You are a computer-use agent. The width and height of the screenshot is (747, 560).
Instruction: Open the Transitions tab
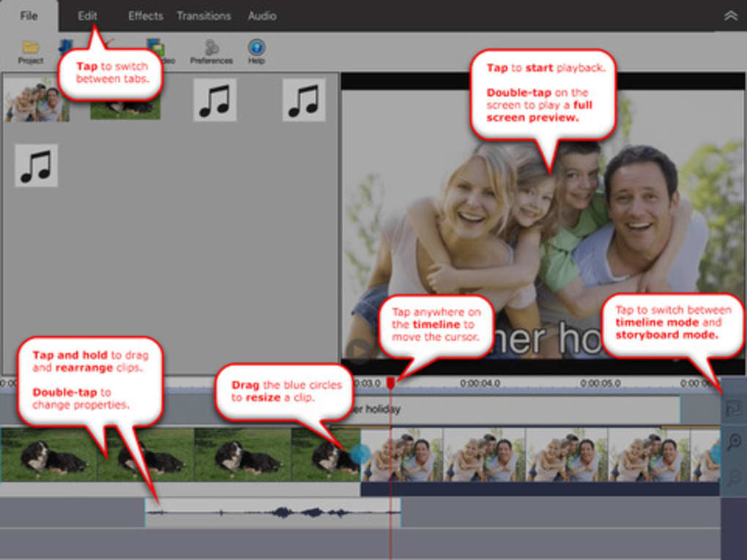pos(204,15)
